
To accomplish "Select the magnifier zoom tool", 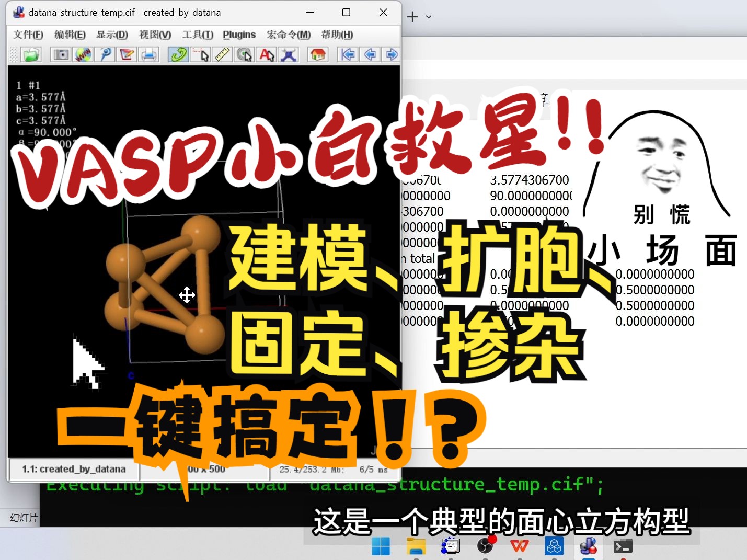I will (x=105, y=54).
